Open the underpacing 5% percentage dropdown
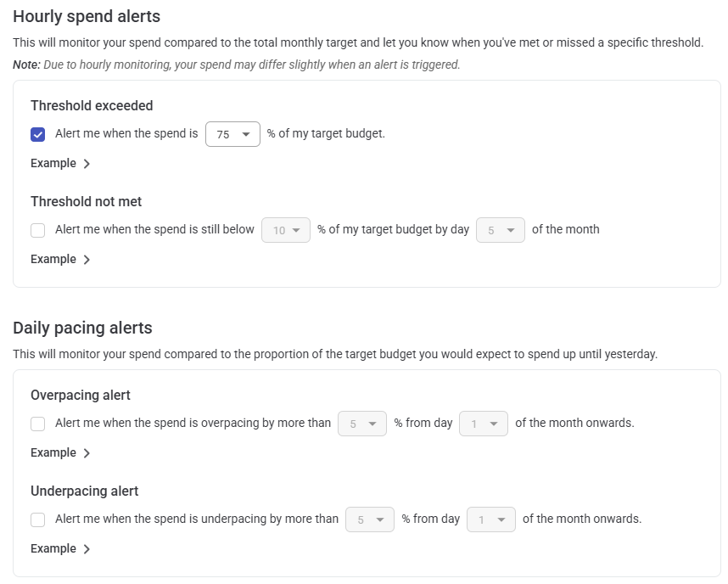Viewport: 728px width, 584px height. pyautogui.click(x=370, y=519)
